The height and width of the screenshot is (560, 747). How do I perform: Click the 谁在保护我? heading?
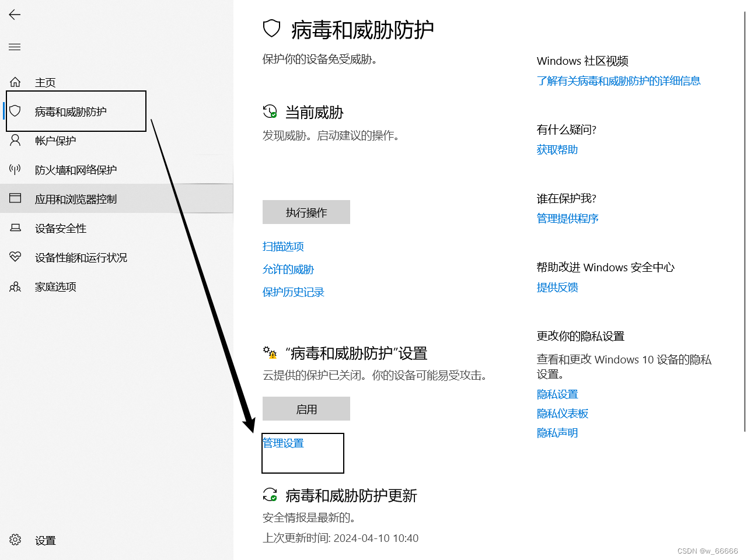567,198
